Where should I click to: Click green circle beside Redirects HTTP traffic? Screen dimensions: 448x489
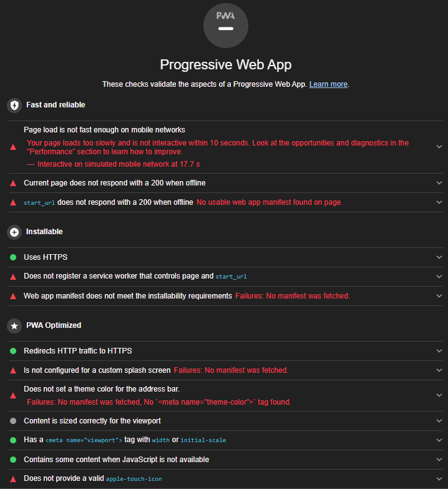pyautogui.click(x=13, y=351)
